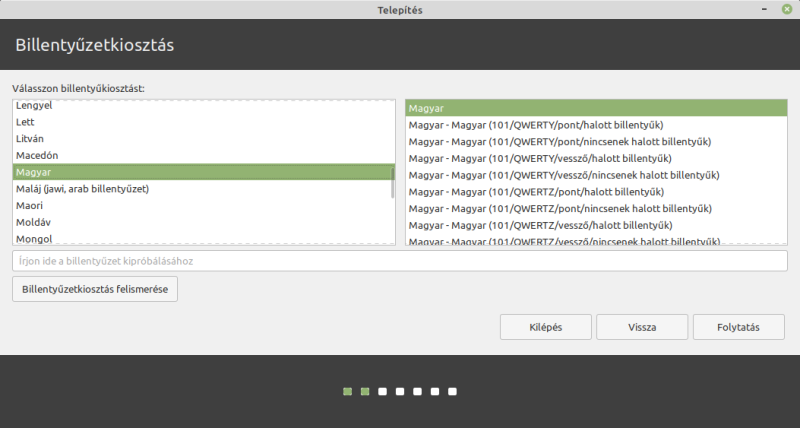
Task: Select the Litván layout entry
Action: coord(204,139)
